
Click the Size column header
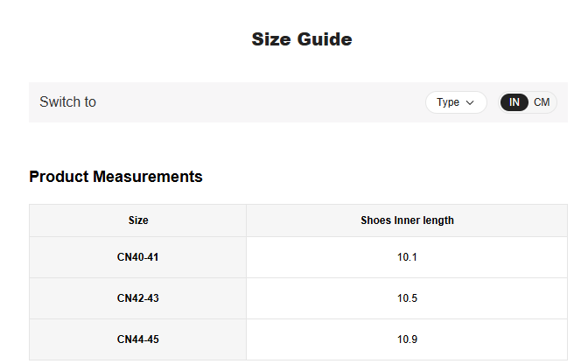[x=138, y=220]
